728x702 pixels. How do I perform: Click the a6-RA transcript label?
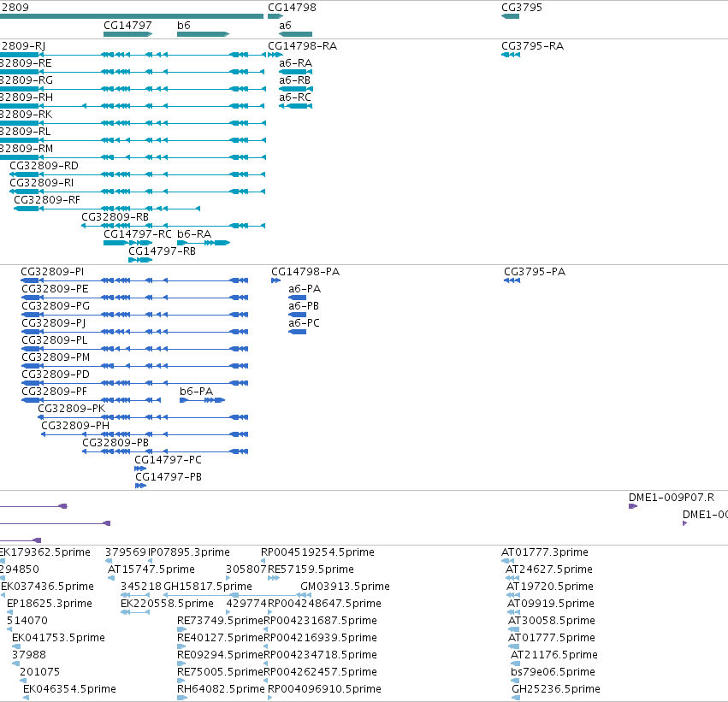tap(295, 63)
